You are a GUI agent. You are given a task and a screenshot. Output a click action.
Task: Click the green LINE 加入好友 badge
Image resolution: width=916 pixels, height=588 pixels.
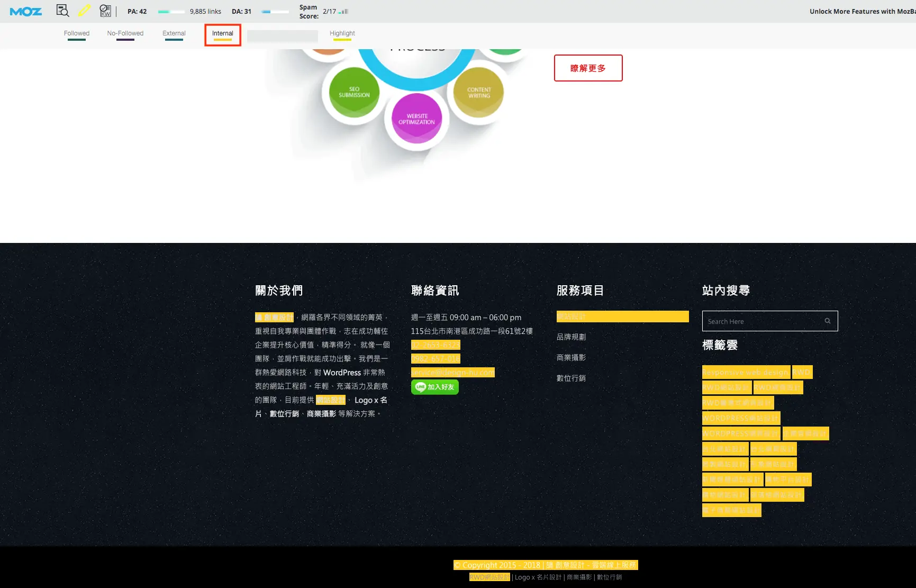tap(435, 387)
